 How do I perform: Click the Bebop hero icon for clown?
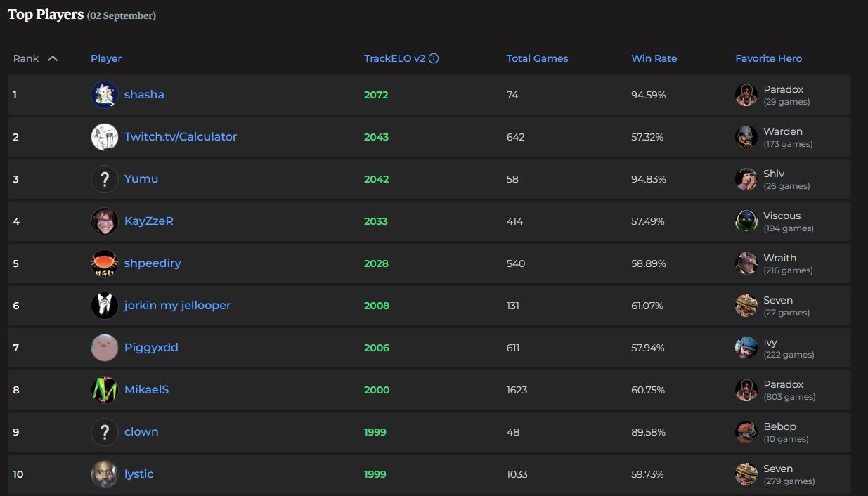click(746, 431)
